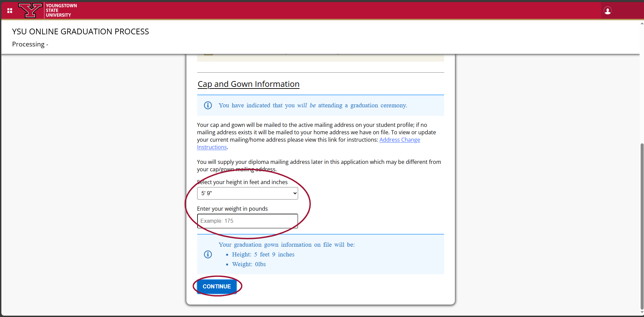Click the scrollbar up arrow

tap(642, 24)
